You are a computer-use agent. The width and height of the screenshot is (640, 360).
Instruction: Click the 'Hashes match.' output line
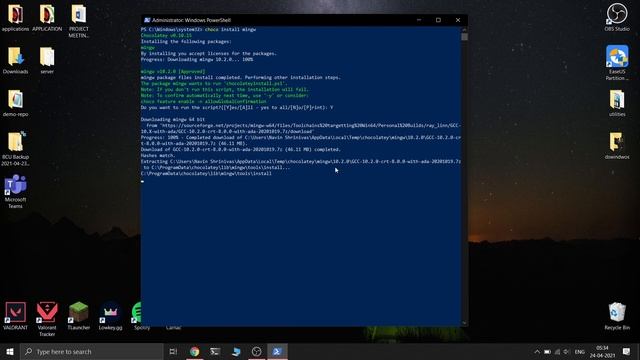[157, 156]
